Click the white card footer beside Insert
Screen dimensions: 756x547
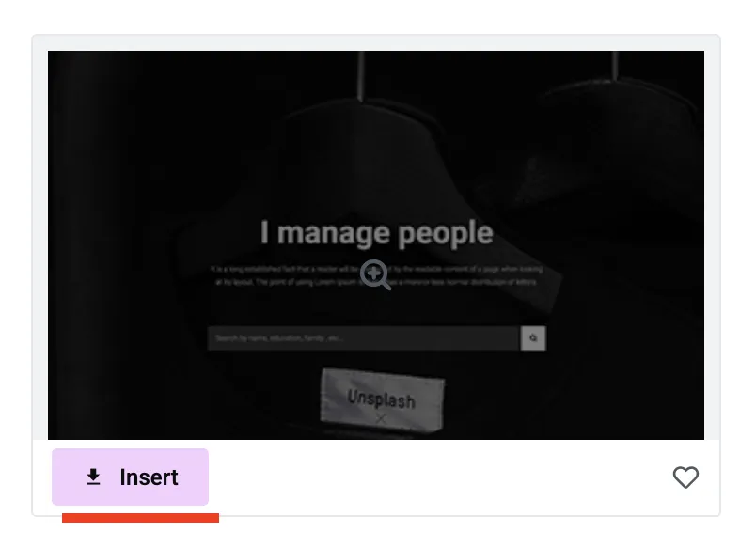point(439,477)
